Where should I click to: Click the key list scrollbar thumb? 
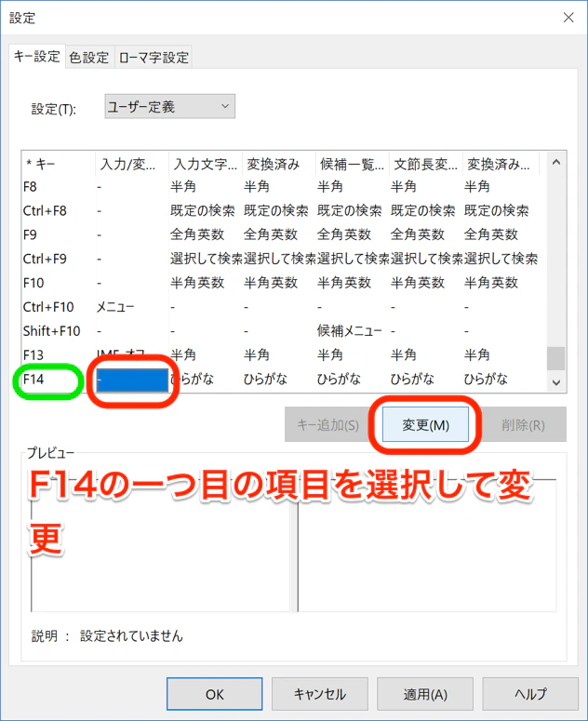click(556, 358)
